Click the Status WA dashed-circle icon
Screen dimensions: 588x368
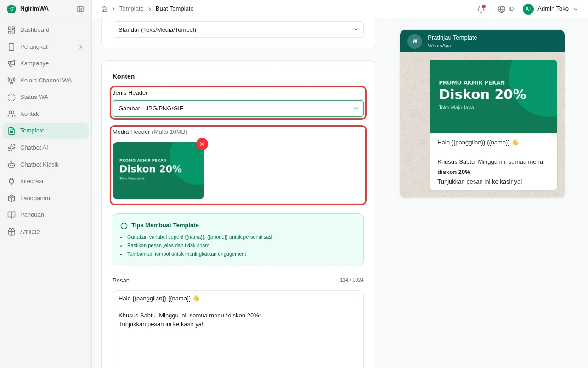[x=11, y=97]
